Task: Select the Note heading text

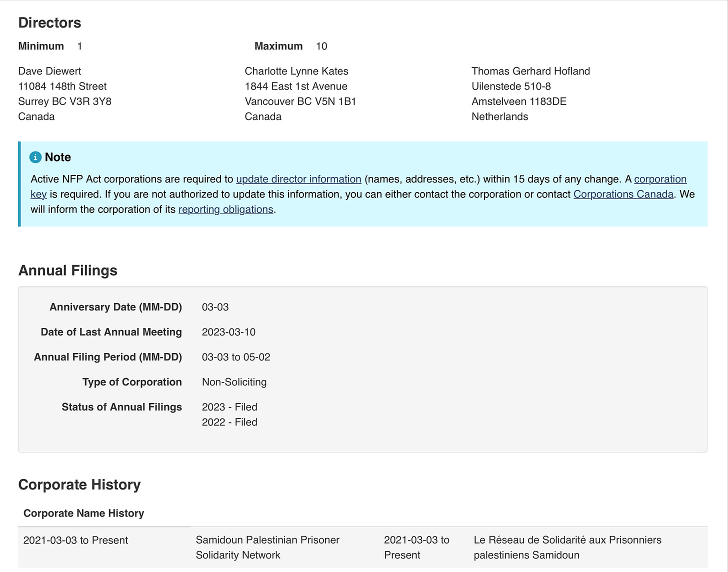Action: [58, 157]
